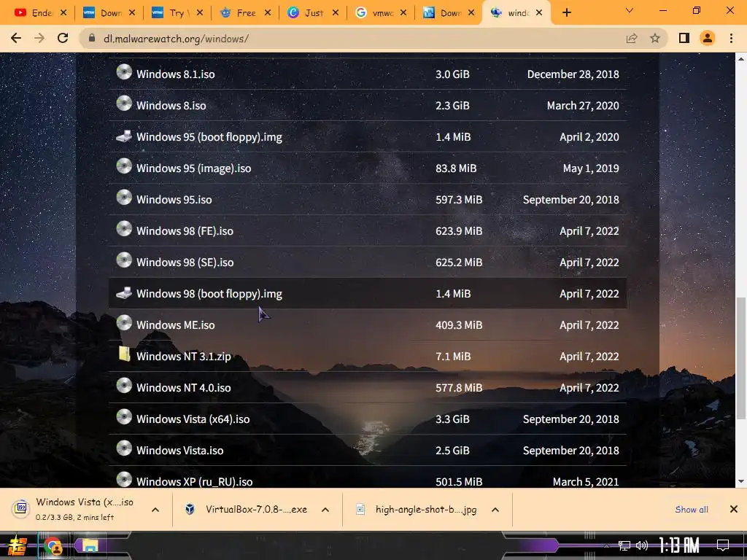This screenshot has width=747, height=560.
Task: Click the disc icon beside Windows Vista (x64).iso
Action: (x=124, y=417)
